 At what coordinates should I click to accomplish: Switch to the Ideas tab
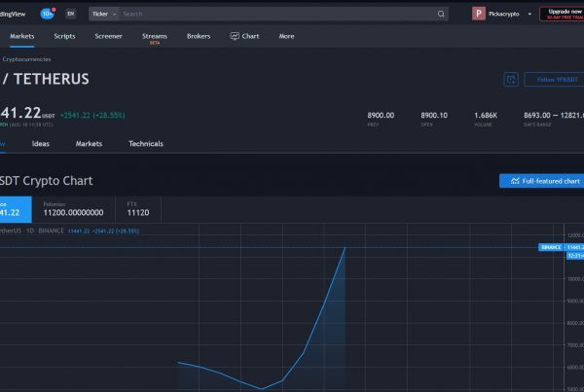[x=41, y=144]
